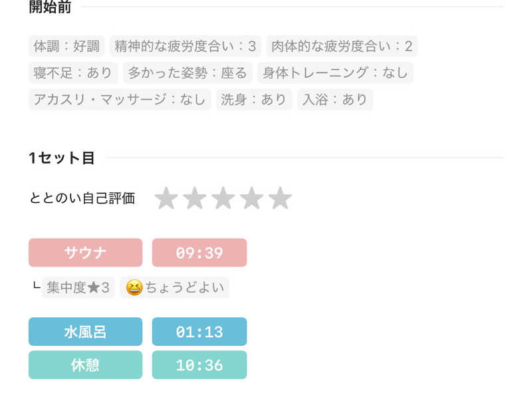The height and width of the screenshot is (399, 532).
Task: Select the 入浴：あり tag
Action: (x=335, y=99)
